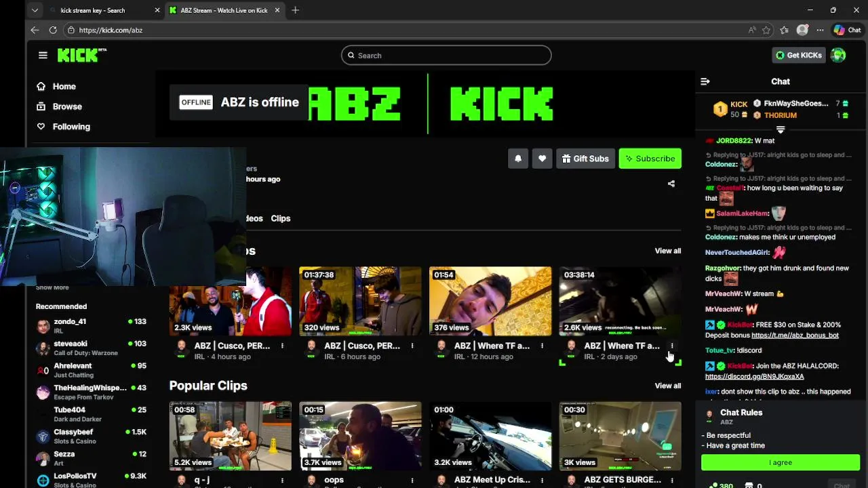This screenshot has height=488, width=868.
Task: Click JORD8822 username in chat
Action: click(733, 141)
